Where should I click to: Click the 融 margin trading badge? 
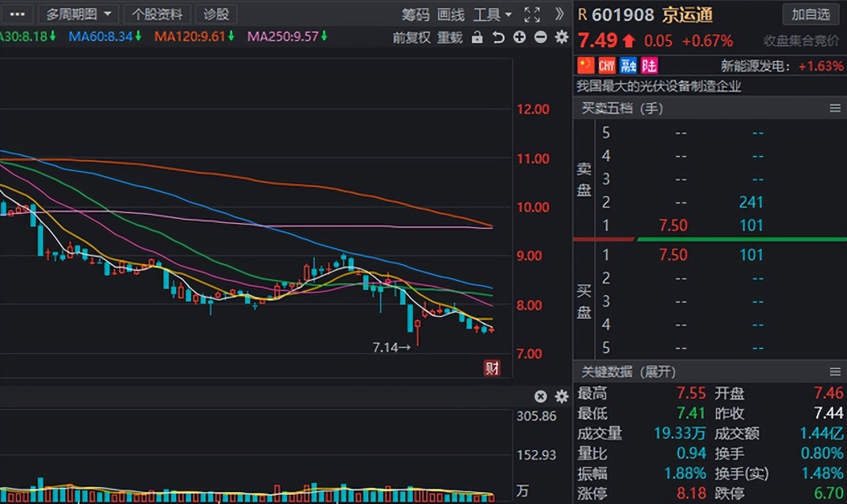628,65
